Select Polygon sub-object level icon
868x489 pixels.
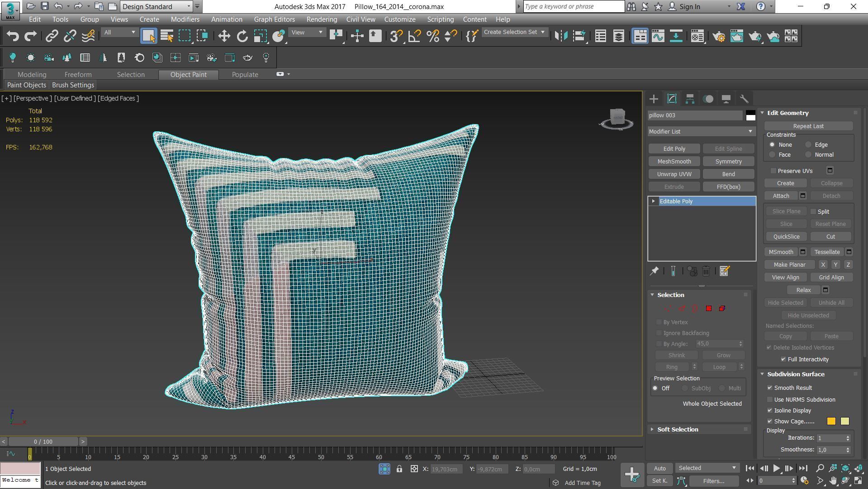coord(709,308)
